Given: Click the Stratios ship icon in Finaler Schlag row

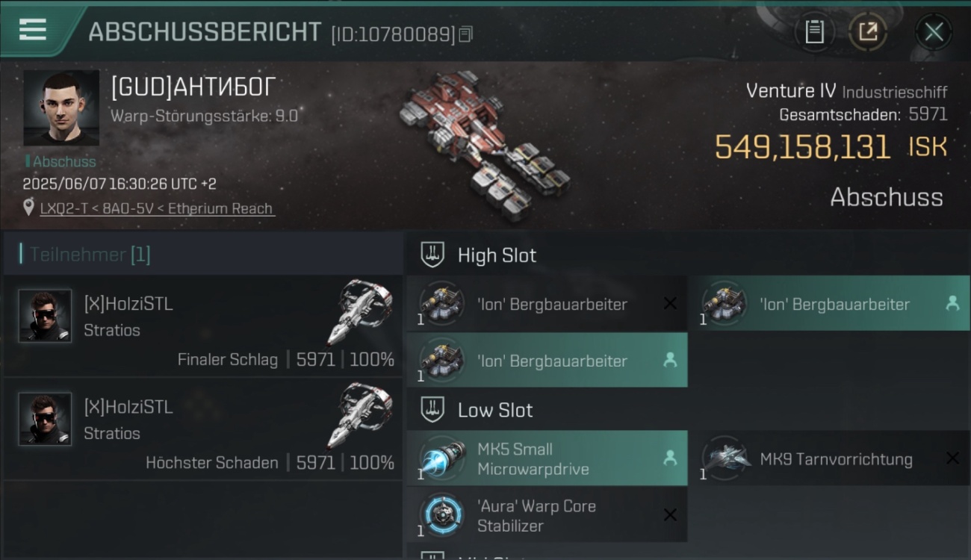Looking at the screenshot, I should [x=362, y=313].
